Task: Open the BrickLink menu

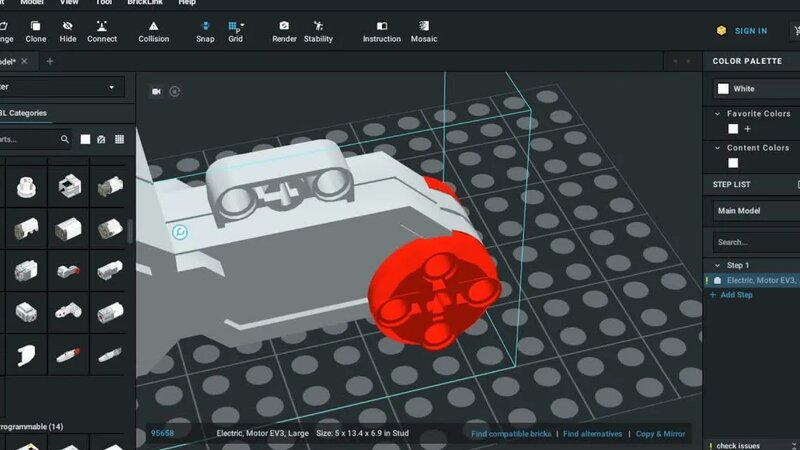Action: pyautogui.click(x=145, y=3)
